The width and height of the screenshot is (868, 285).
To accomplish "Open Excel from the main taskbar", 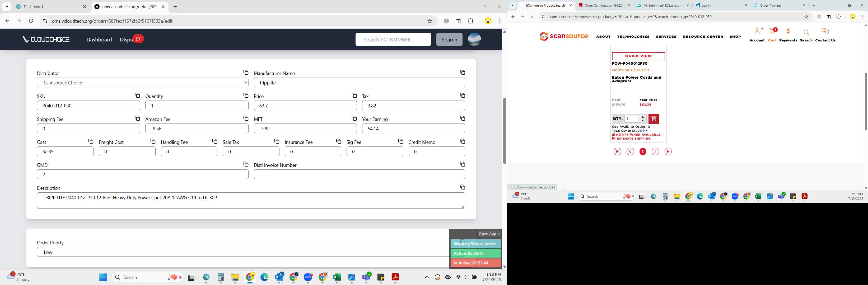I will [x=337, y=277].
